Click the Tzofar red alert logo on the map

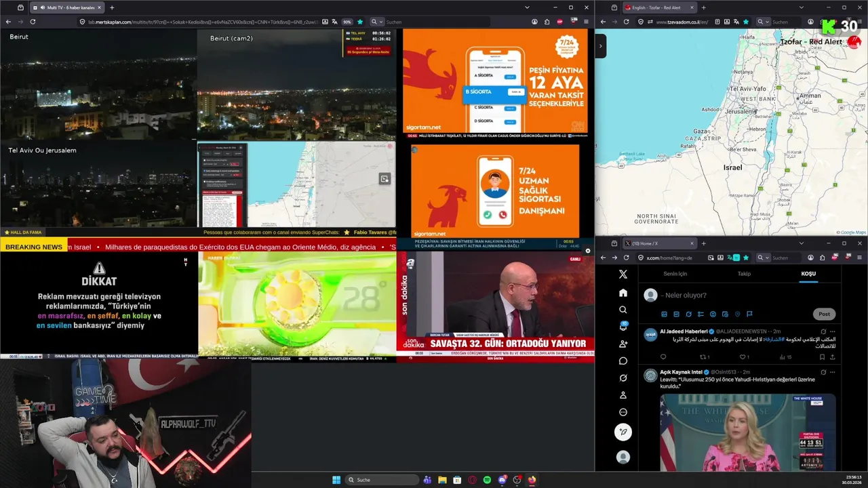pyautogui.click(x=854, y=42)
